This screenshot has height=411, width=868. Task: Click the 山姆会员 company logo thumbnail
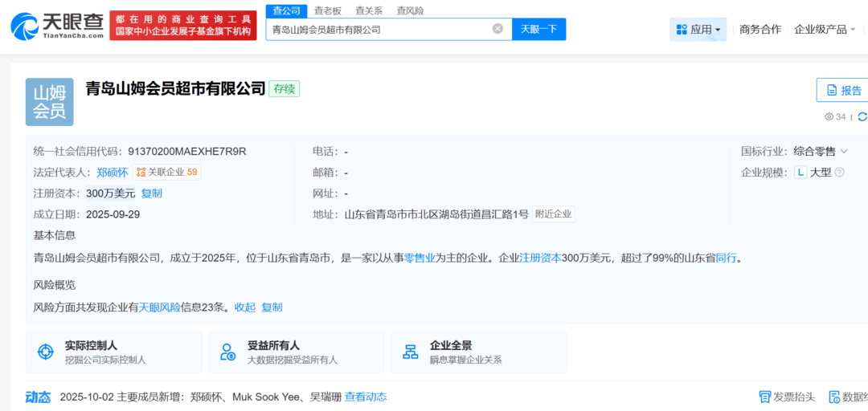click(49, 102)
